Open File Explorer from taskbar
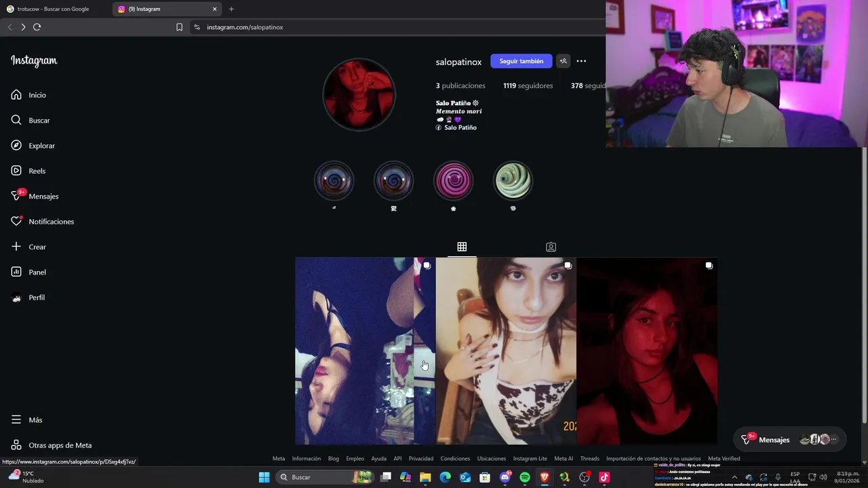Screen dimensions: 868x488 pos(425,477)
